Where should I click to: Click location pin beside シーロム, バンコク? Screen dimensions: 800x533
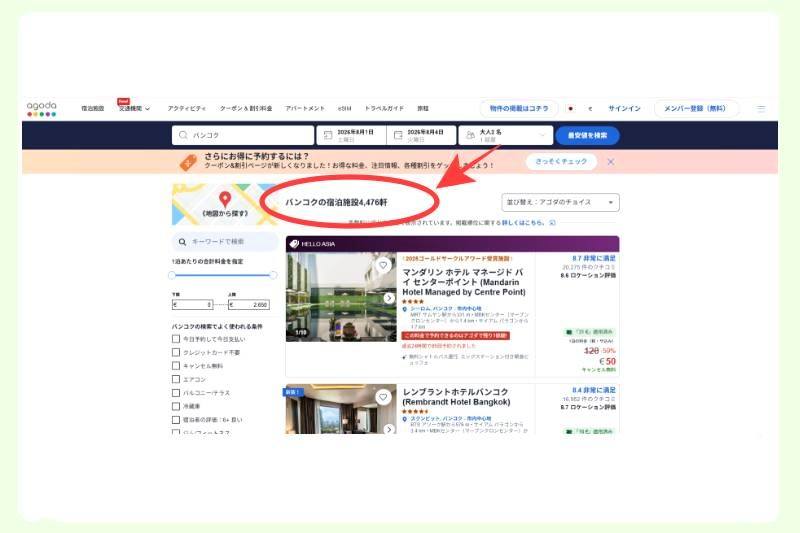(x=405, y=309)
